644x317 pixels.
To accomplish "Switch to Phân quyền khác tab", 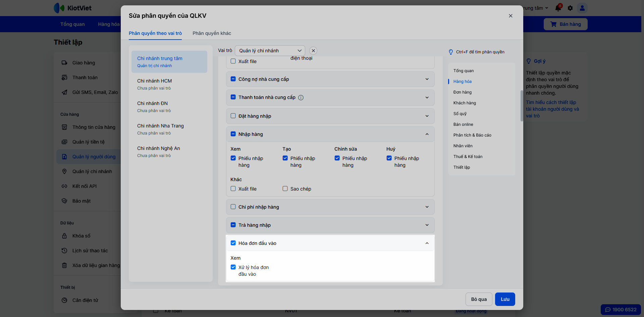I will [212, 33].
